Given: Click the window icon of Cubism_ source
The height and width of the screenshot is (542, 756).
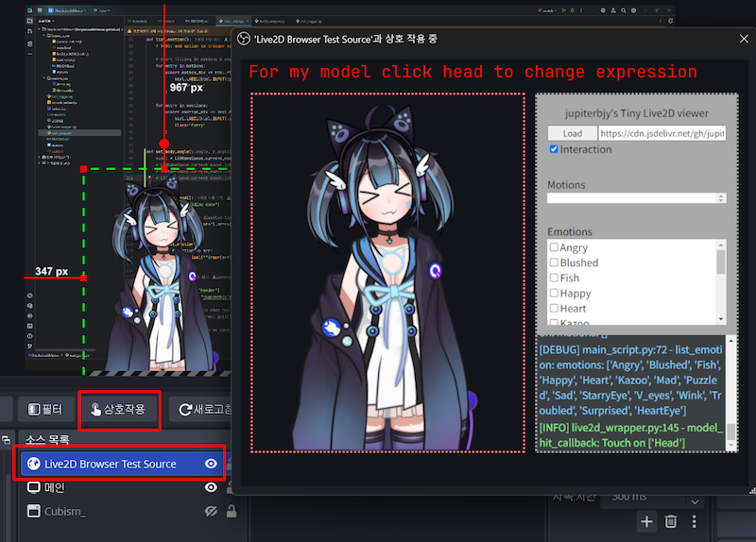Looking at the screenshot, I should click(x=32, y=511).
